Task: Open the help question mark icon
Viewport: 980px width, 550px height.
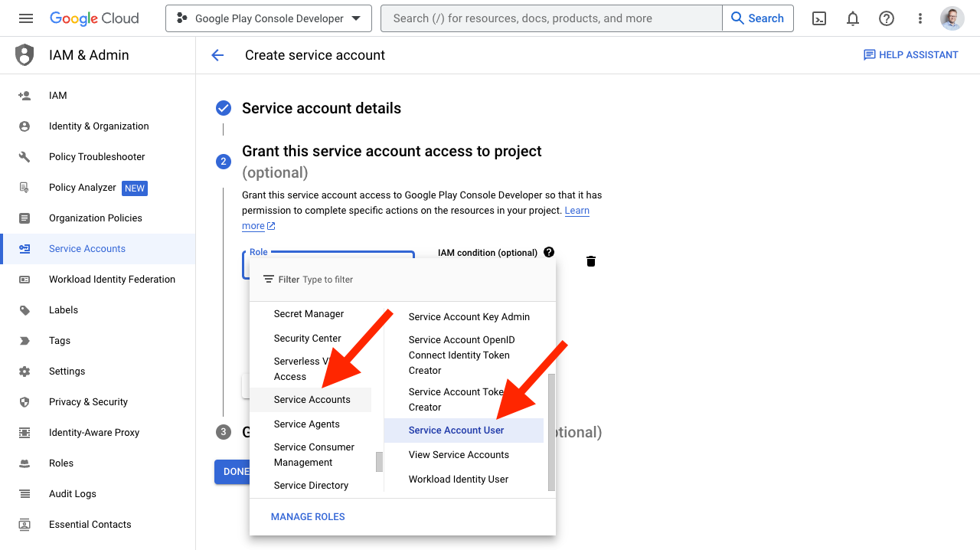Action: [886, 18]
